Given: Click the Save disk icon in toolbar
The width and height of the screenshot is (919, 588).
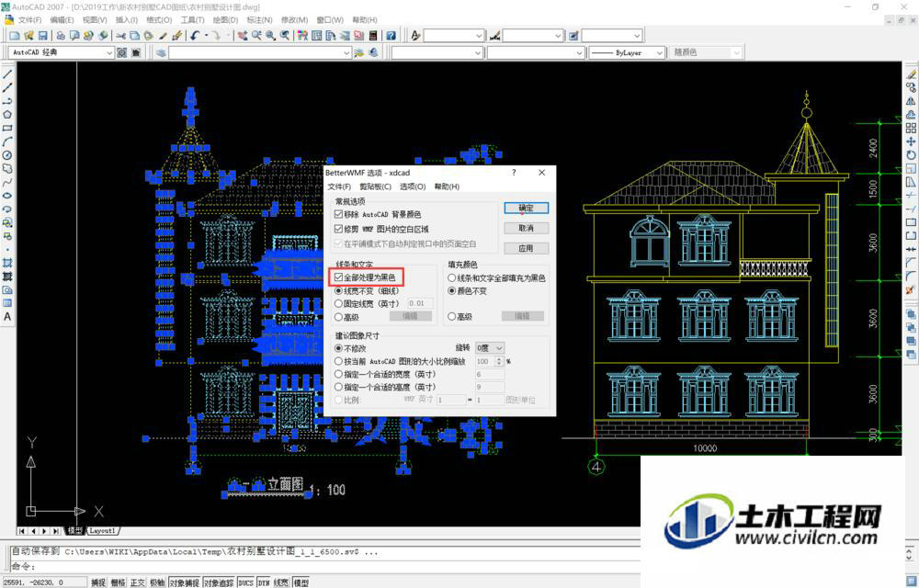Looking at the screenshot, I should click(x=43, y=36).
